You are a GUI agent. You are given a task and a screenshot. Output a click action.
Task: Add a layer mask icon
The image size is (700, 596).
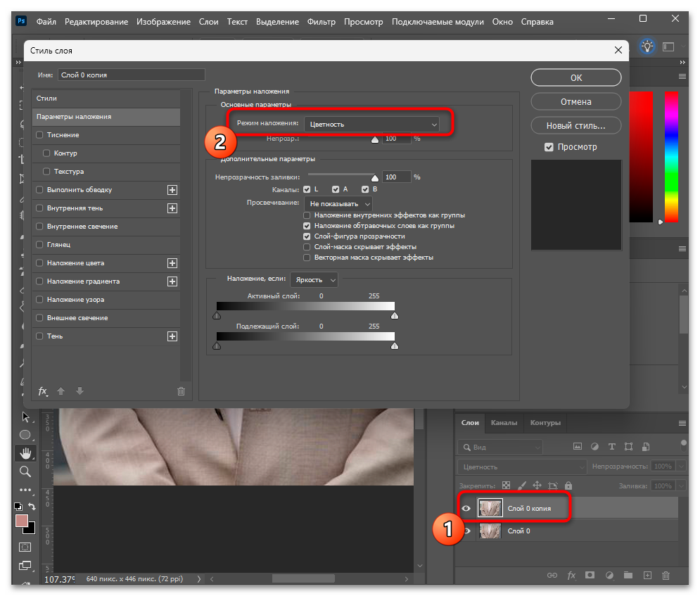tap(590, 576)
